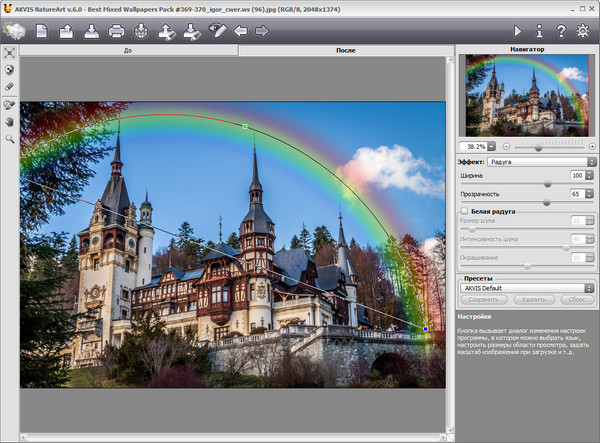Enable the Белая радуга checkbox
The image size is (600, 443).
tap(463, 212)
